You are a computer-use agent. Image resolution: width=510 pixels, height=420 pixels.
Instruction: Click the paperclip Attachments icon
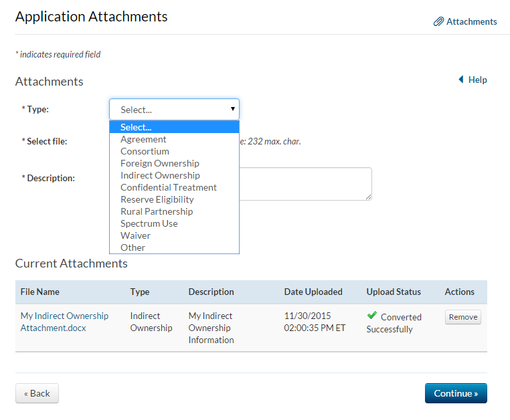[438, 21]
